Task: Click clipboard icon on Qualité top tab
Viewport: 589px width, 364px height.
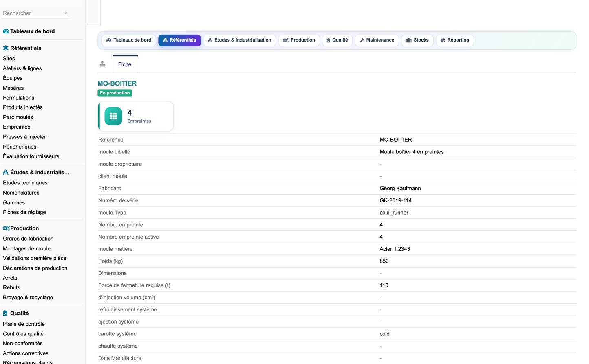Action: pos(329,40)
